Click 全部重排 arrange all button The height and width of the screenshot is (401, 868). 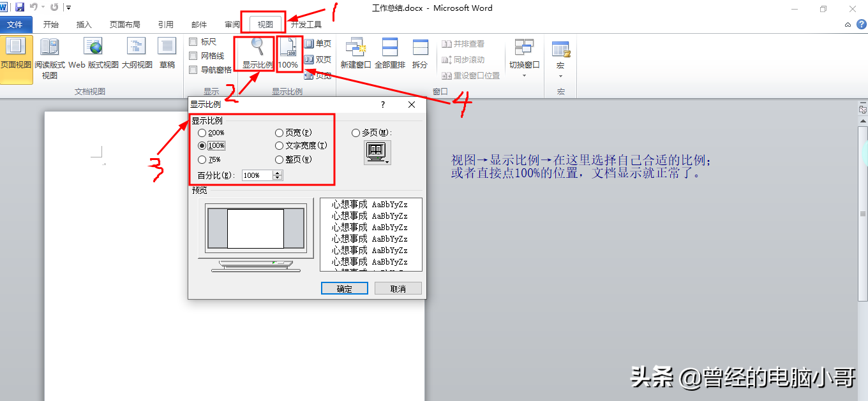click(x=390, y=54)
